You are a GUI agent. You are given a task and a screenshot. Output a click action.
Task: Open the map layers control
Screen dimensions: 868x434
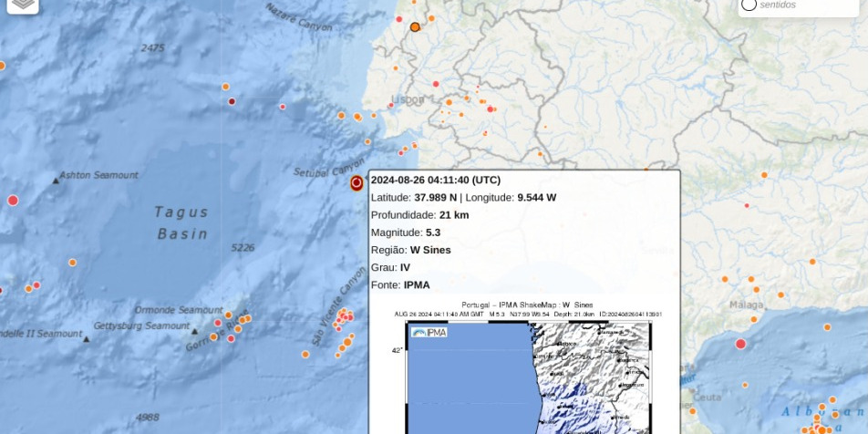pyautogui.click(x=24, y=4)
